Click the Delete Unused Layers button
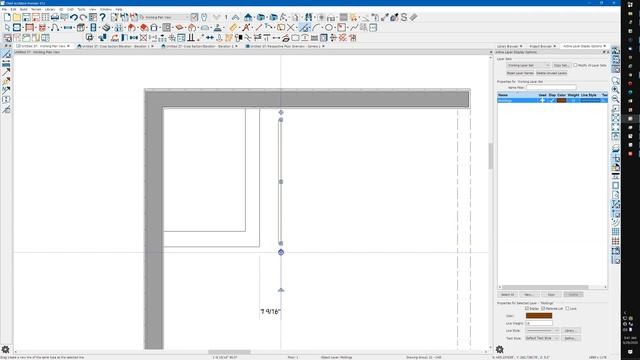640x360 pixels. pos(551,73)
